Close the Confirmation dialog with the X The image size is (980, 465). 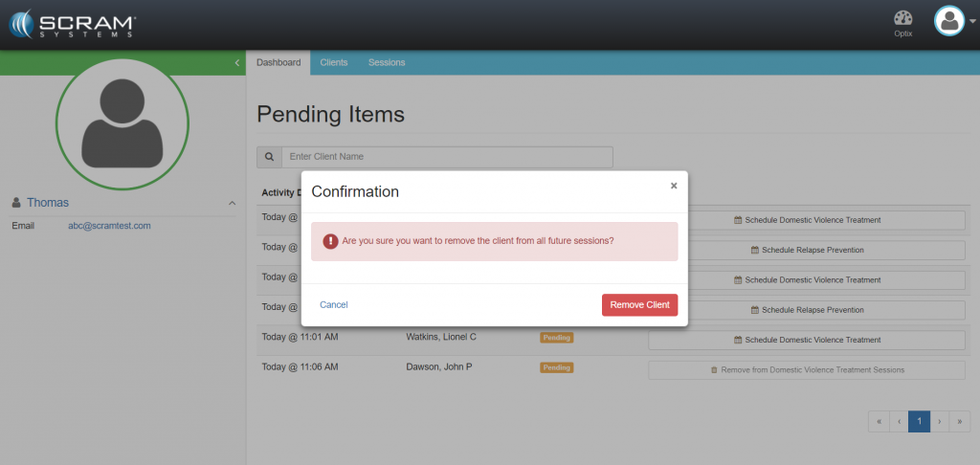coord(674,186)
